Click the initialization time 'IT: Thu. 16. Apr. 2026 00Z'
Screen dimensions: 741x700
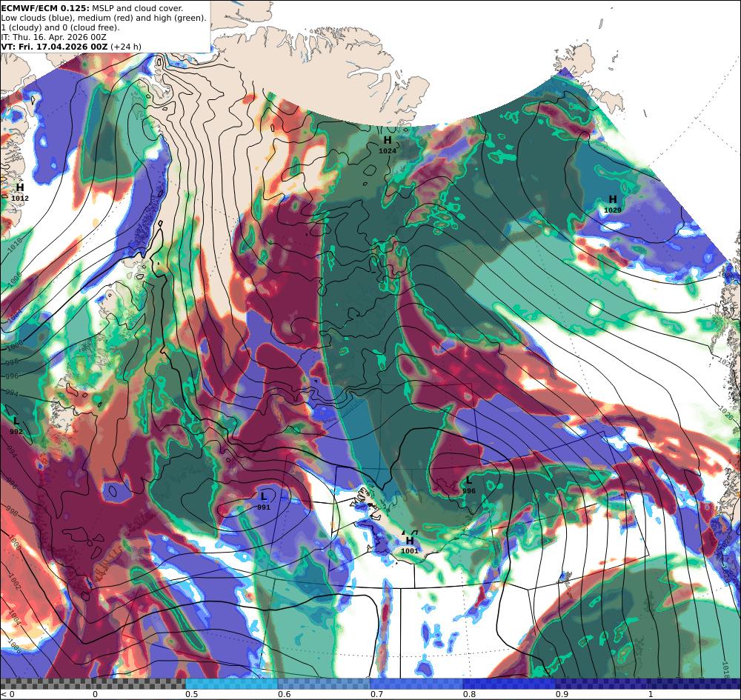(x=53, y=37)
